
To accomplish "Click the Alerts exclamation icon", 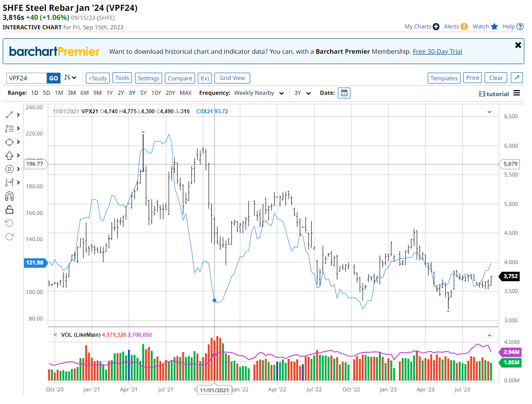I will pos(464,27).
